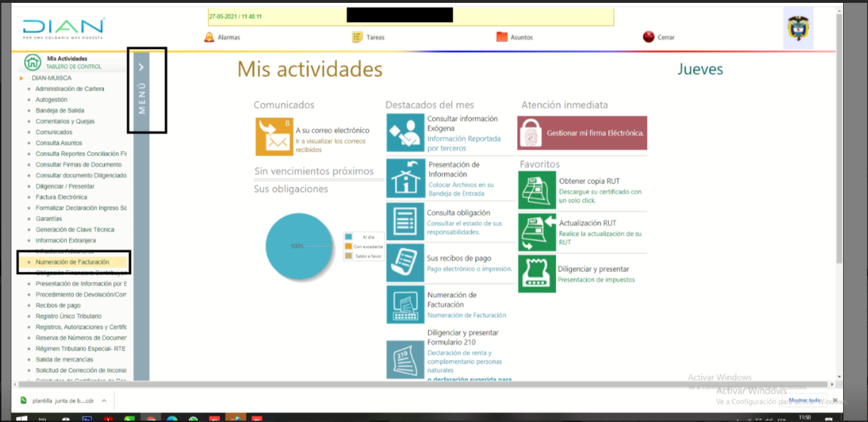868x422 pixels.
Task: Select Numeración de Facturación in sidebar
Action: 72,263
